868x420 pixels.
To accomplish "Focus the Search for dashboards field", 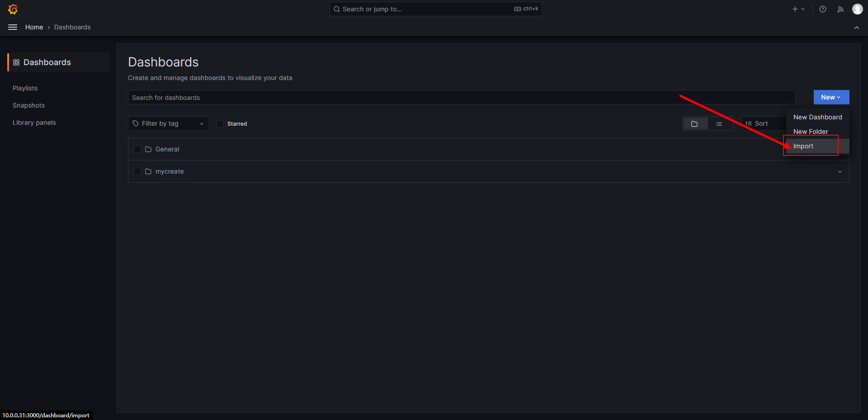I will pos(462,97).
